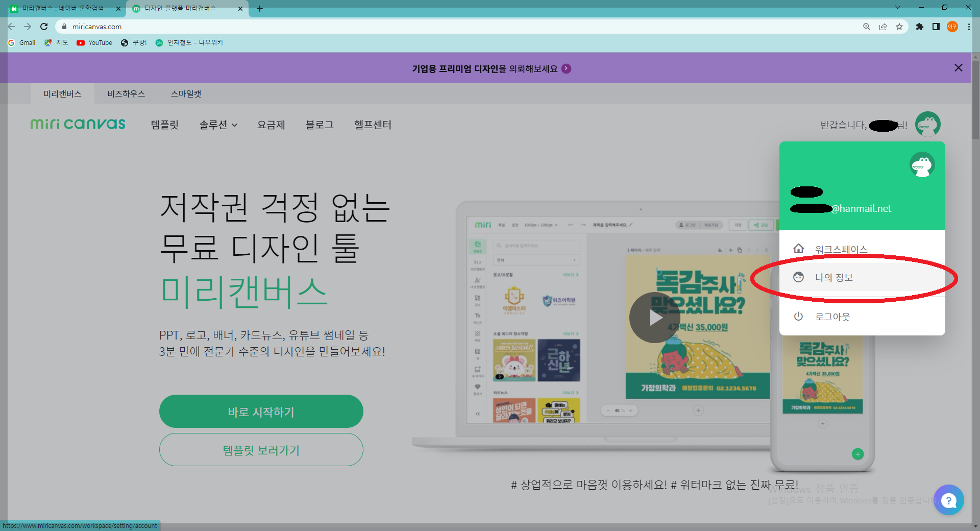980x531 pixels.
Task: Click the poster image in laptop mockup
Action: [697, 327]
